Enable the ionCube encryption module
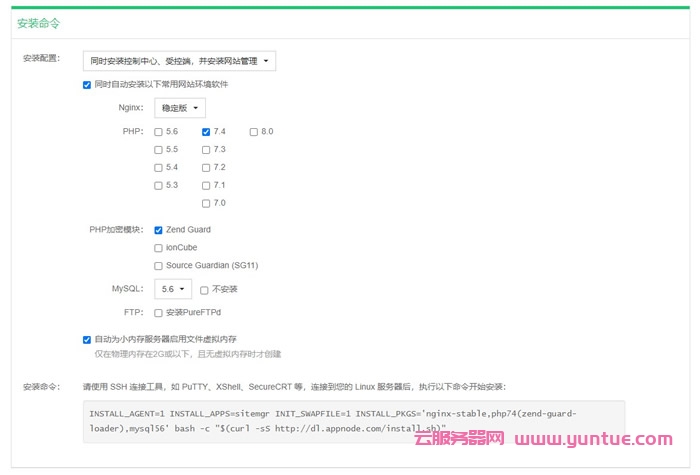Image resolution: width=700 pixels, height=475 pixels. point(158,248)
